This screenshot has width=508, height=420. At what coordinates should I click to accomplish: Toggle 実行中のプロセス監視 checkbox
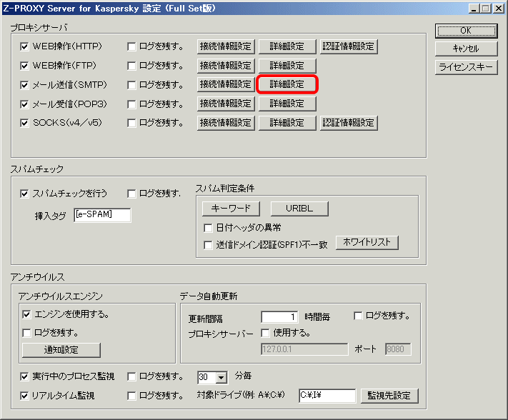pyautogui.click(x=24, y=376)
